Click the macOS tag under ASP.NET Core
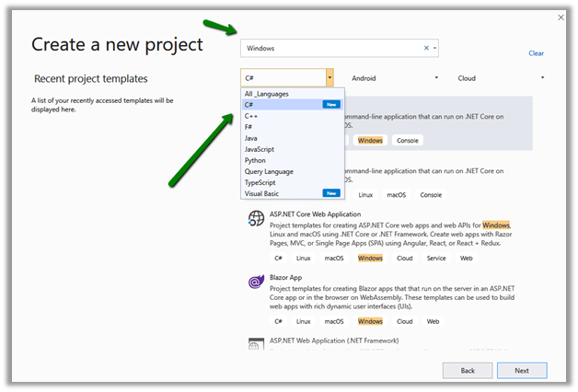The width and height of the screenshot is (578, 392). (334, 259)
